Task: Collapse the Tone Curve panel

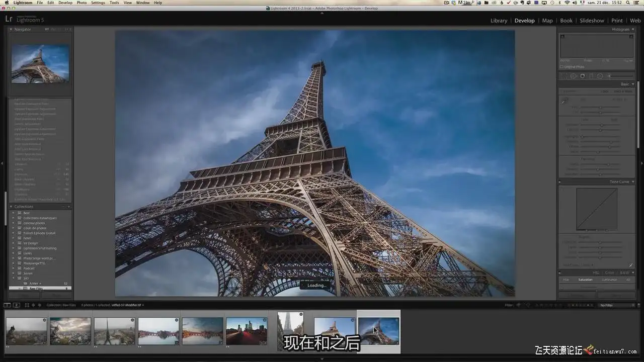Action: tap(633, 182)
